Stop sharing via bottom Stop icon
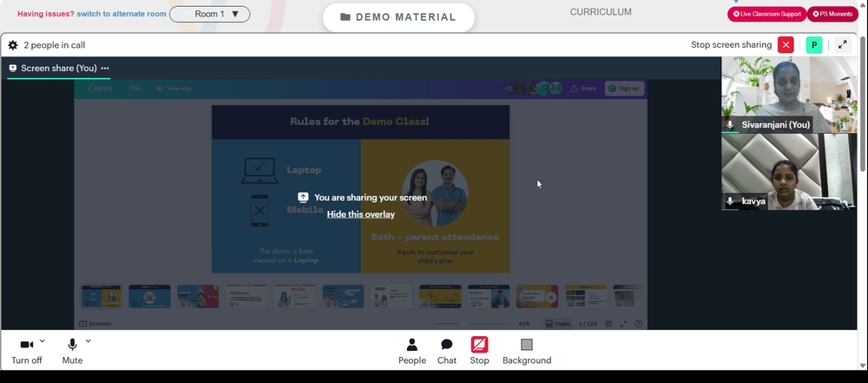The width and height of the screenshot is (868, 383). coord(479,352)
